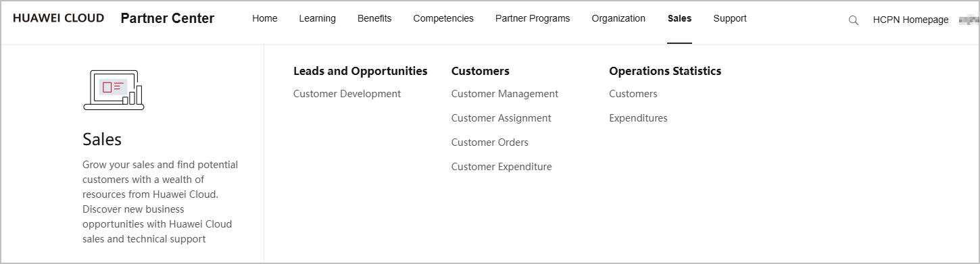Screen dimensions: 980x264
Task: Open the Partner Programs menu
Action: tap(533, 18)
